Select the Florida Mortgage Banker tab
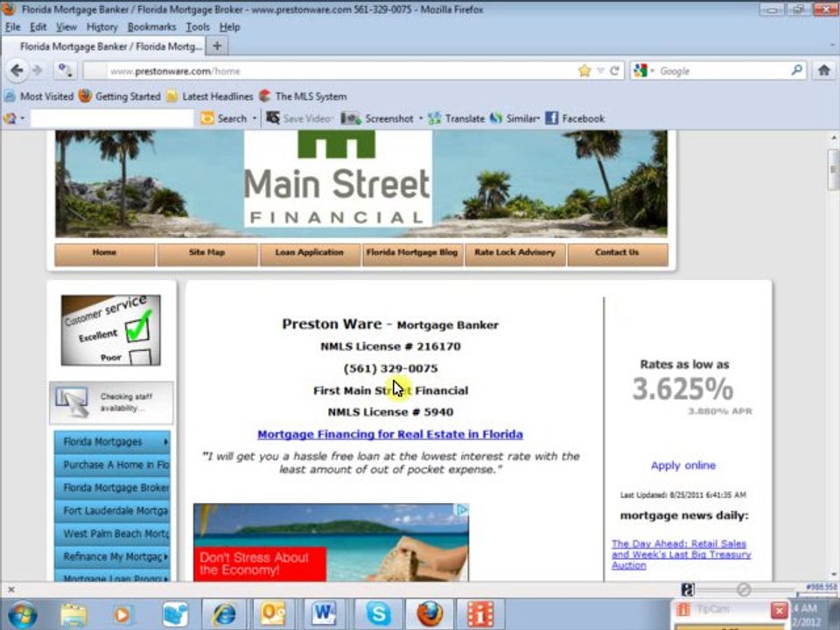 click(x=103, y=46)
